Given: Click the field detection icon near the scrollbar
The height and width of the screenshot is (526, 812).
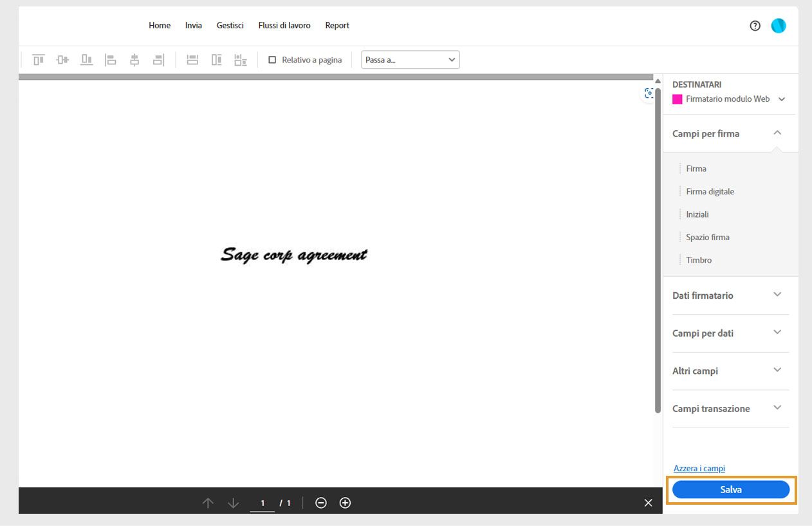Looking at the screenshot, I should coord(649,93).
